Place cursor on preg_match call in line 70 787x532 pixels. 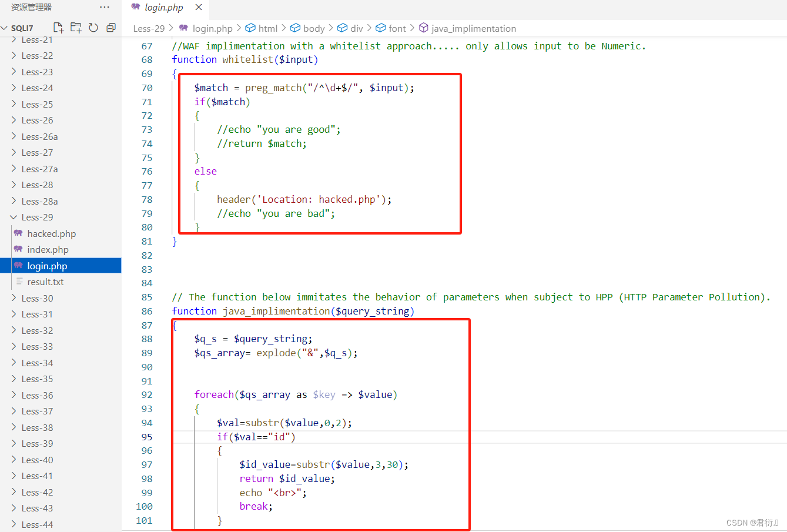point(273,88)
